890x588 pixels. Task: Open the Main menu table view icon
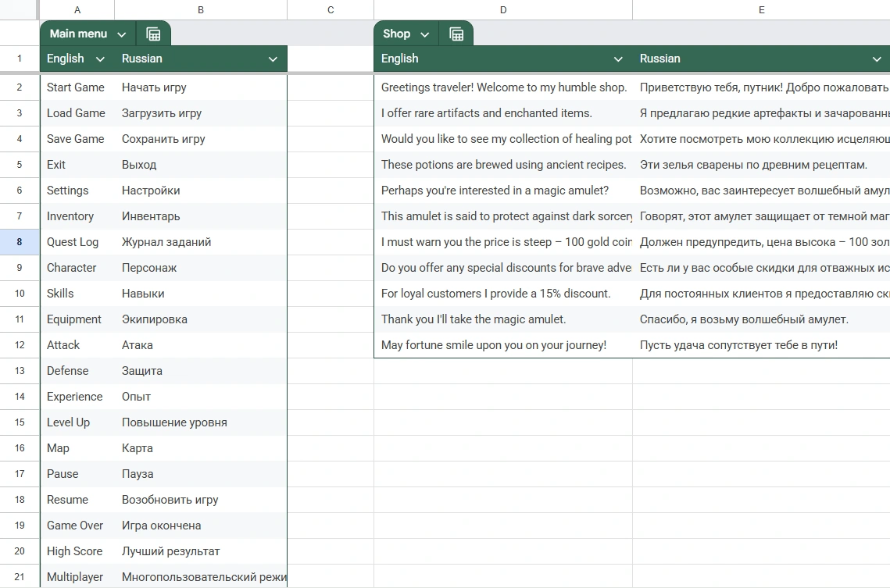tap(153, 34)
